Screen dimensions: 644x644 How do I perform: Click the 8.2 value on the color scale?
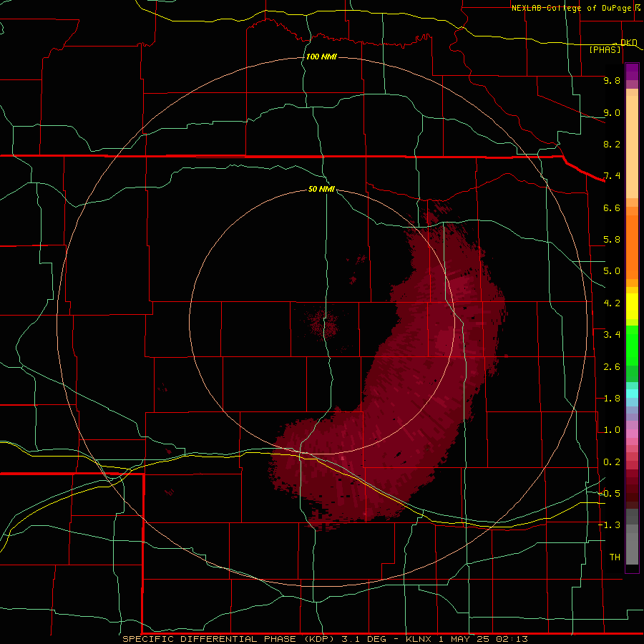612,144
